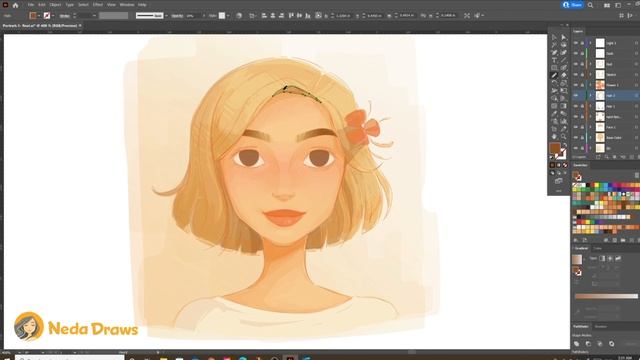Click the Home icon
The image size is (640, 360).
click(x=16, y=5)
